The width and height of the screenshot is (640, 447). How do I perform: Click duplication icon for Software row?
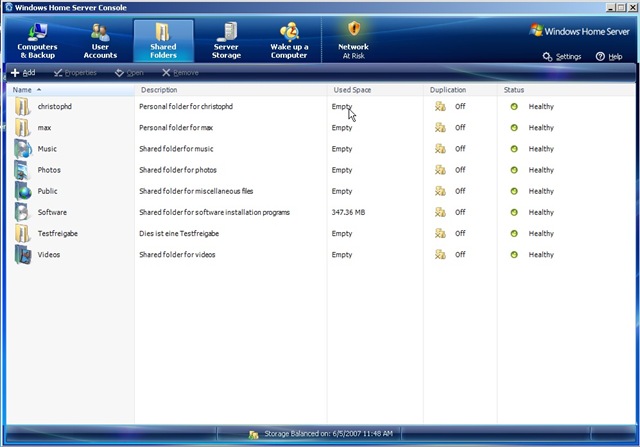440,212
